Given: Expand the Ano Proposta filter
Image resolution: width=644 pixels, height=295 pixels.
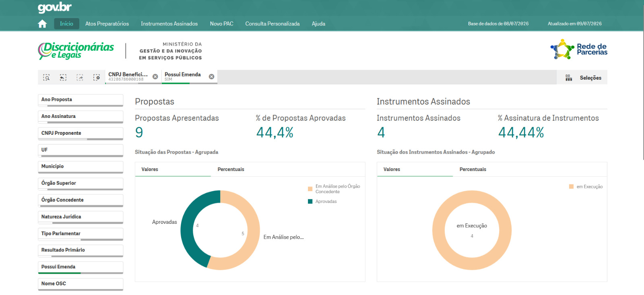Looking at the screenshot, I should (x=80, y=100).
